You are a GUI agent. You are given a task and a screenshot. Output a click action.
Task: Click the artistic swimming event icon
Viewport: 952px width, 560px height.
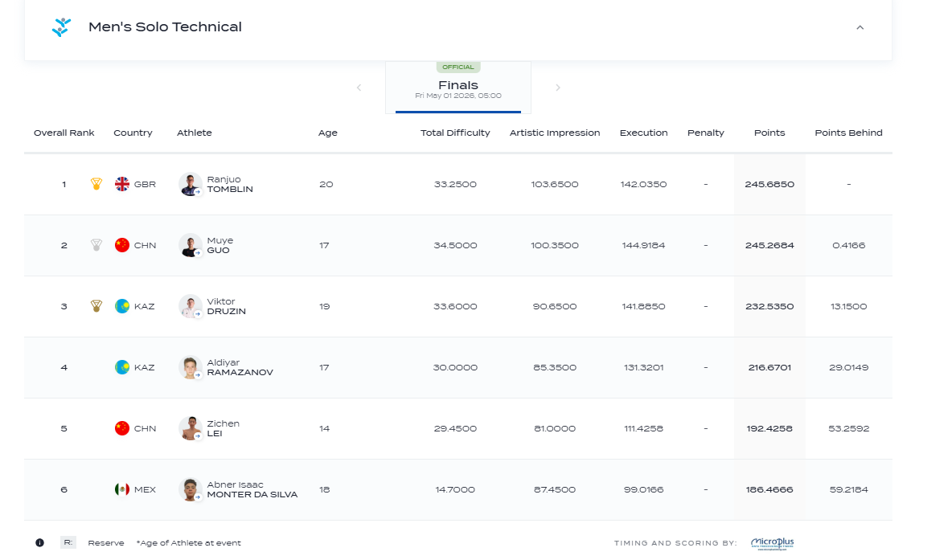point(61,27)
